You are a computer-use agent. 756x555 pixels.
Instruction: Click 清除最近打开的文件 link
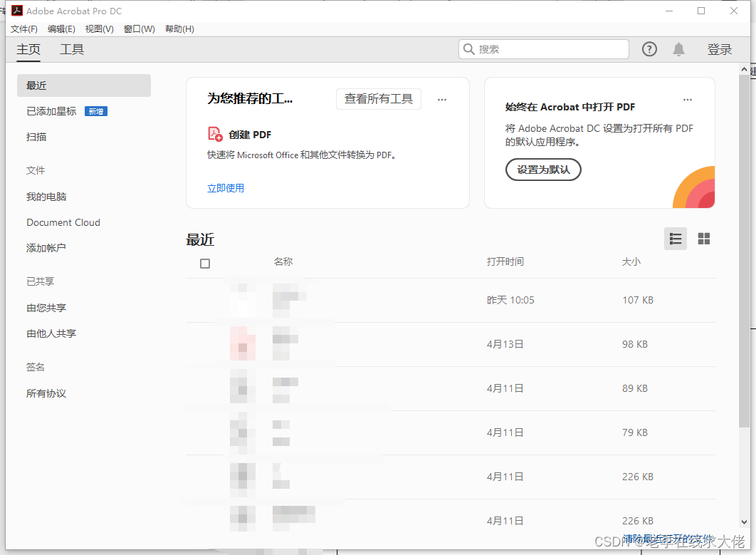(668, 539)
